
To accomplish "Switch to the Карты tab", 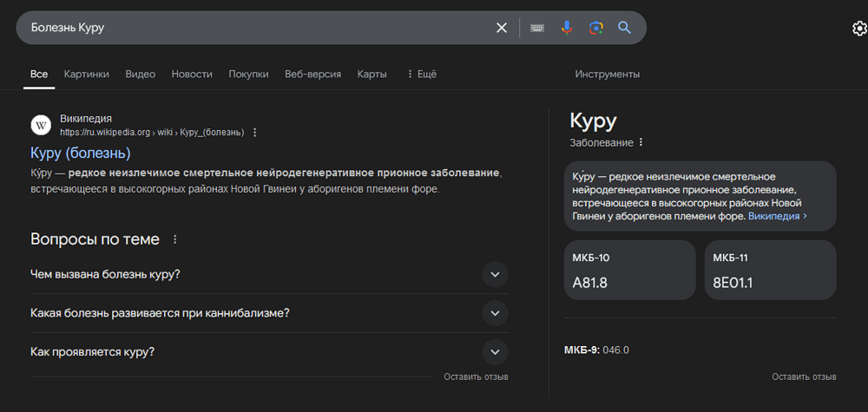I will [x=372, y=74].
